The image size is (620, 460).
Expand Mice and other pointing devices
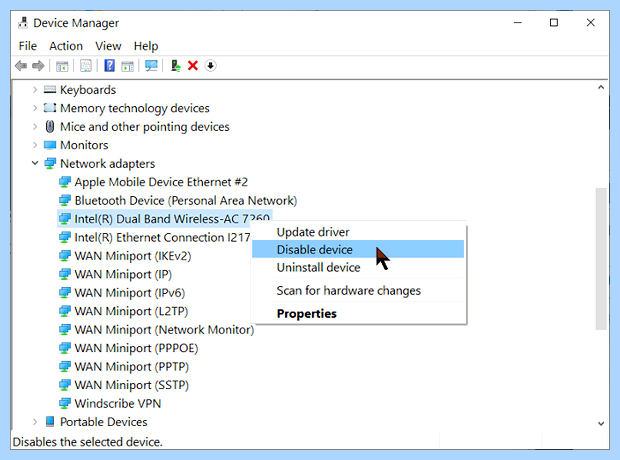(x=35, y=127)
